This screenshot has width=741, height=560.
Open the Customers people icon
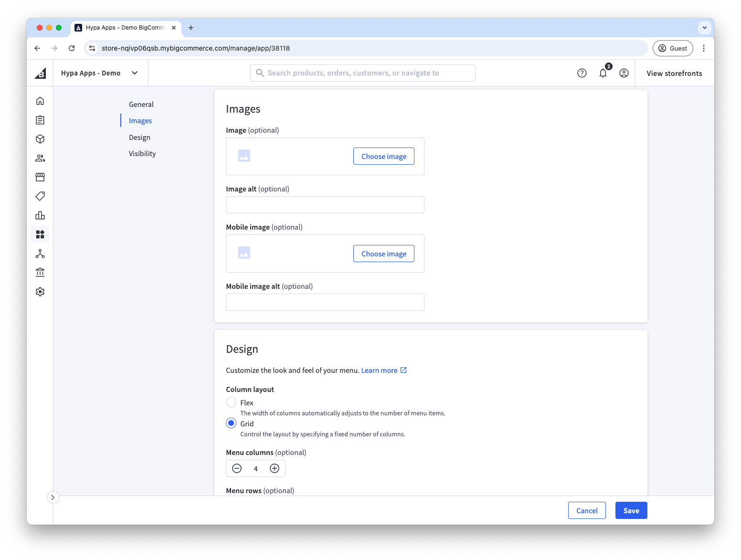pyautogui.click(x=40, y=158)
